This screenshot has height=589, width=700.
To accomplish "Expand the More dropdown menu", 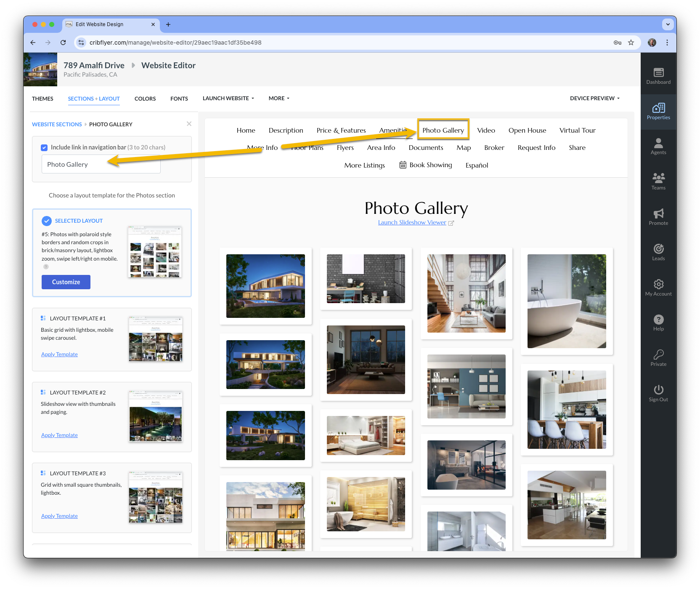I will click(279, 99).
